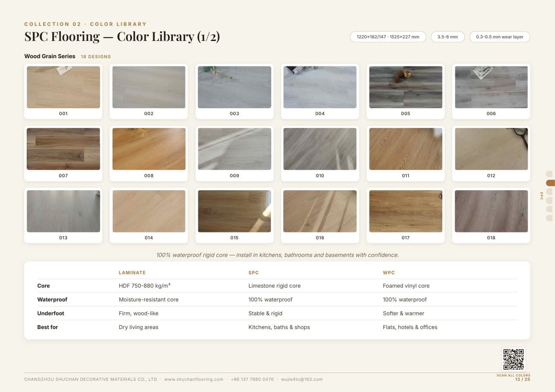555x392 pixels.
Task: Click the phone number +86 137 7680 0470
Action: (252, 379)
